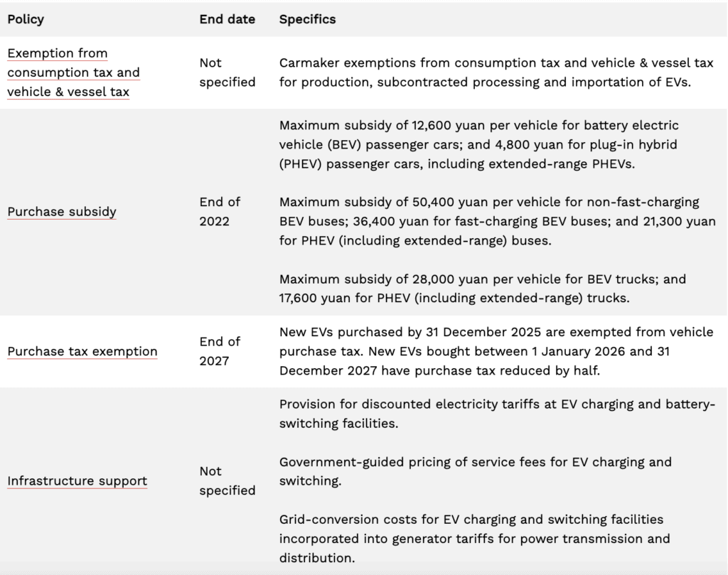728x575 pixels.
Task: Open the Purchase tax exemption link
Action: (82, 351)
